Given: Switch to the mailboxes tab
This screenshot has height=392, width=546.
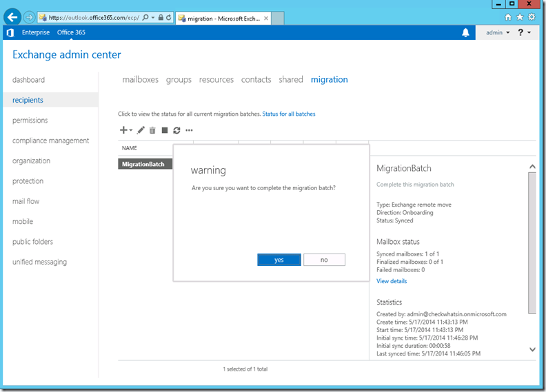Looking at the screenshot, I should [141, 80].
